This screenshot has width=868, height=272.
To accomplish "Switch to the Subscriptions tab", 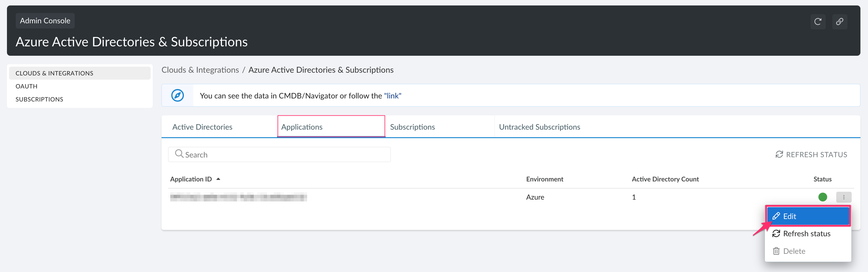I will 412,127.
